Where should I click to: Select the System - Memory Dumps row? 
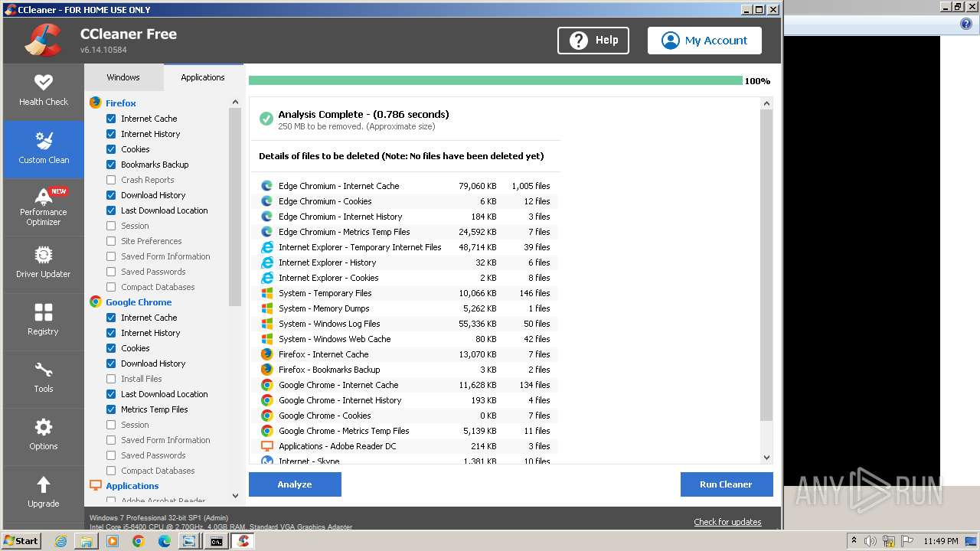tap(405, 308)
